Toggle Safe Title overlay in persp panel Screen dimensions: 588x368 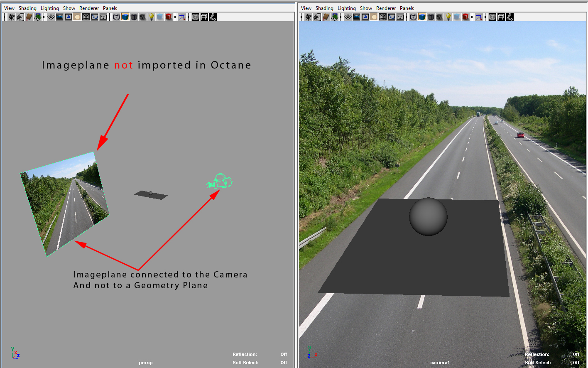[103, 17]
